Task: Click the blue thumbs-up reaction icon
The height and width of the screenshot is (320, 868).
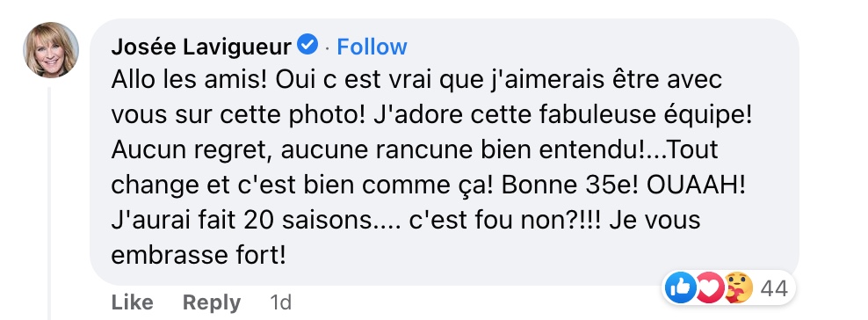Action: pos(680,287)
